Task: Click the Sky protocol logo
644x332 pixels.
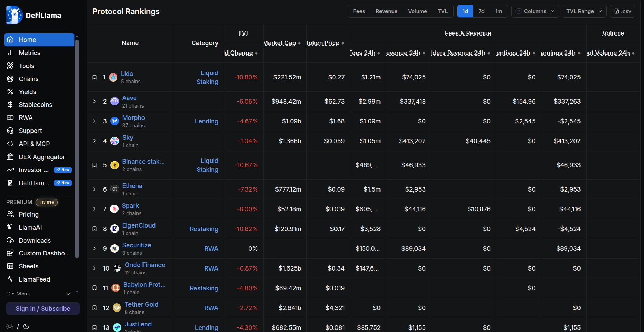Action: point(115,141)
